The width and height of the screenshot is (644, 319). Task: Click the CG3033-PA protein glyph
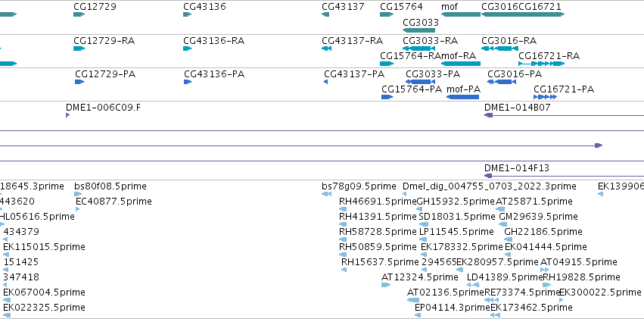point(421,82)
